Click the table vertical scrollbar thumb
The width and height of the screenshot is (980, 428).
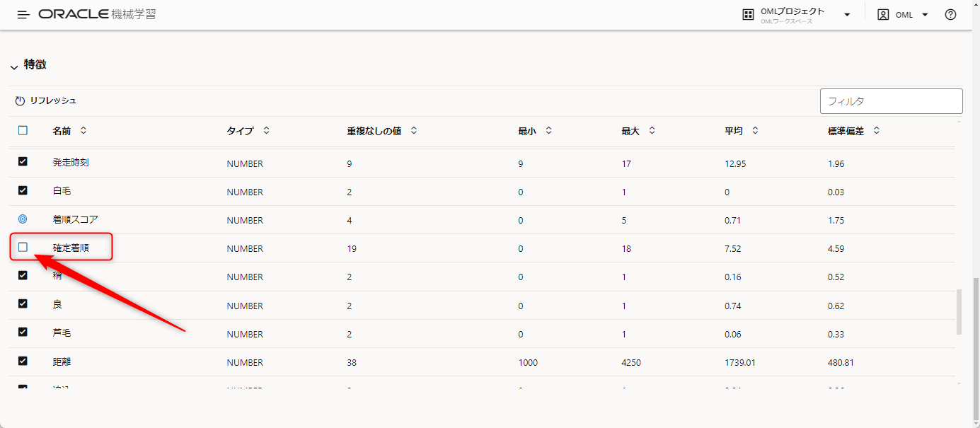click(x=959, y=311)
